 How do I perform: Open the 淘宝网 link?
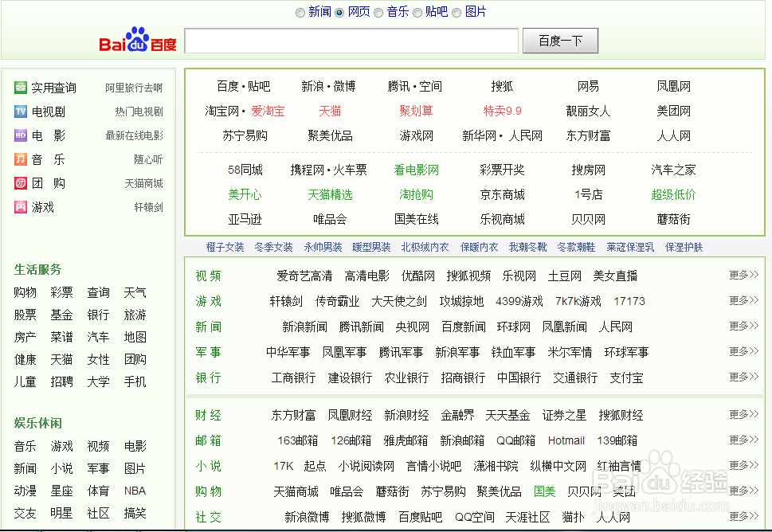tap(222, 111)
